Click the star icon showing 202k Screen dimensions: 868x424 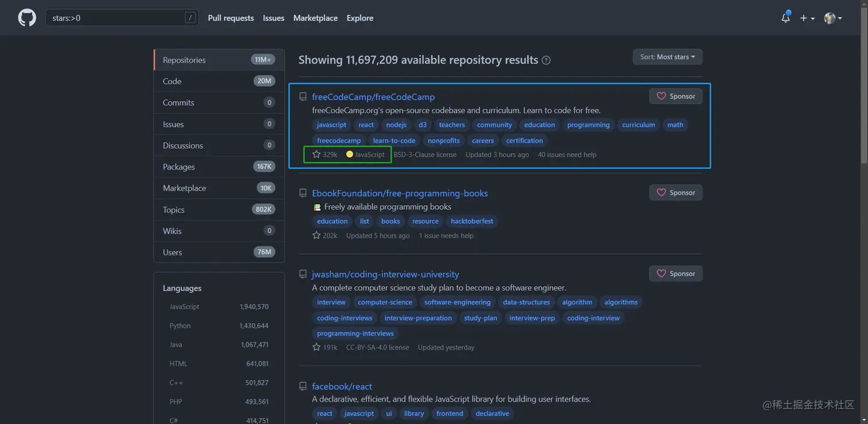[x=316, y=236]
